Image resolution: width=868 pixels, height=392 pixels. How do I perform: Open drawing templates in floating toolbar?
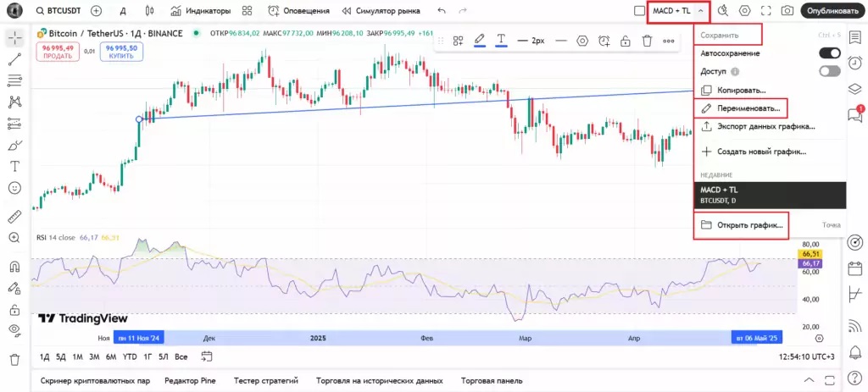tap(458, 41)
